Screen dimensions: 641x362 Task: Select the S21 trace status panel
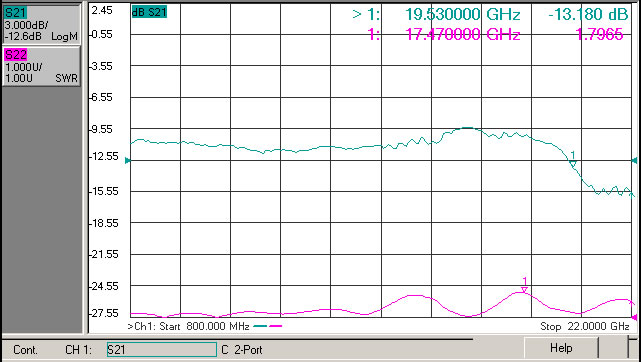[x=41, y=25]
